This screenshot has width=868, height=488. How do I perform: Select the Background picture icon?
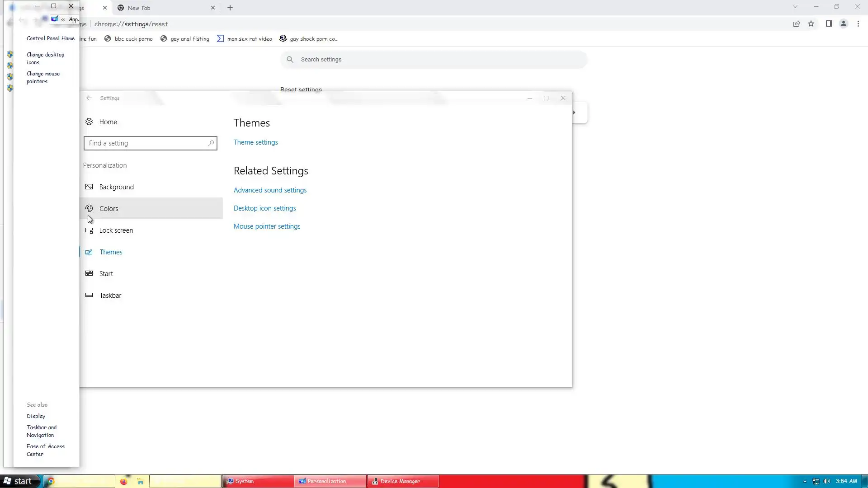(89, 187)
